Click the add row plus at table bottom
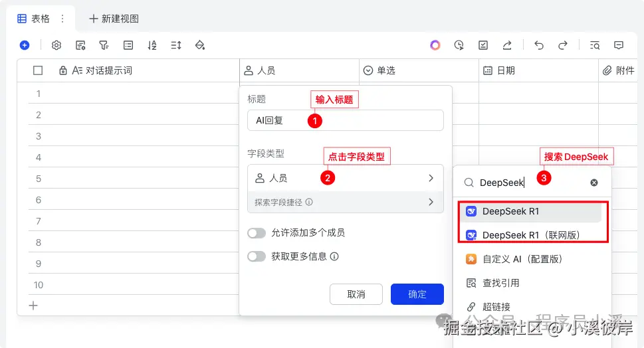Screen dimensions: 644x348 pyautogui.click(x=33, y=305)
